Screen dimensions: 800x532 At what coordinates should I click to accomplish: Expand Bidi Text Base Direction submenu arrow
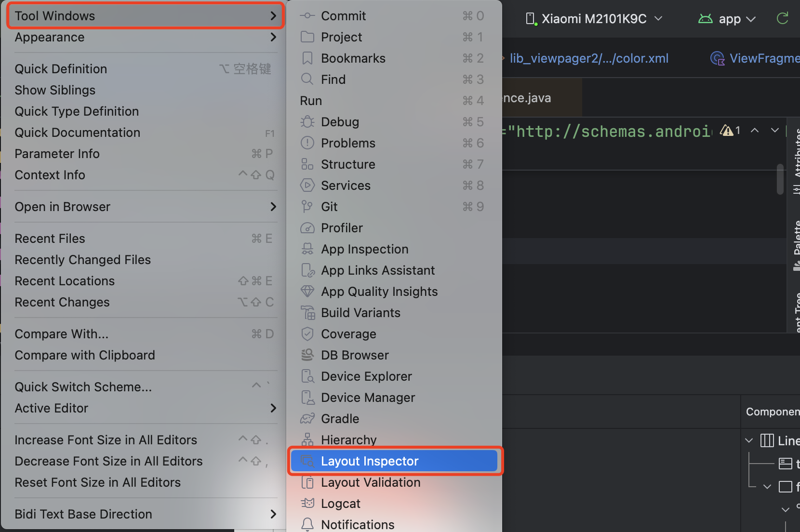tap(273, 514)
